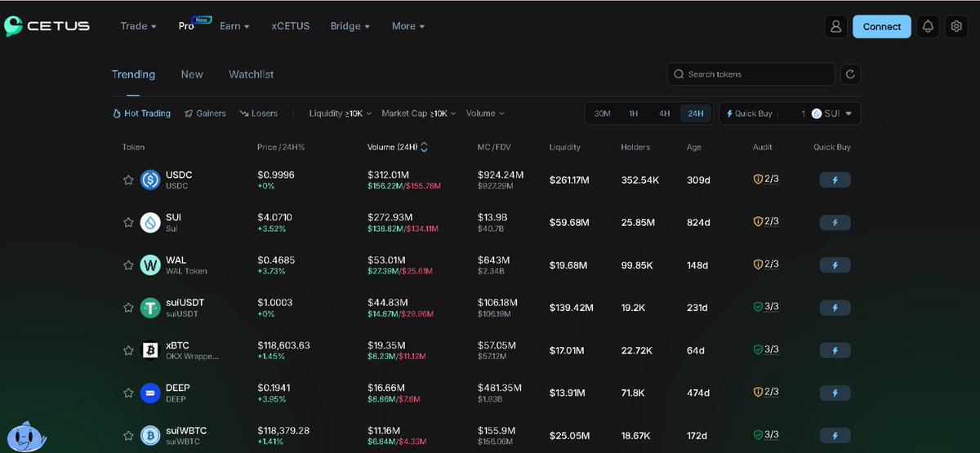Open the Earn dropdown menu
This screenshot has height=453, width=980.
[x=235, y=26]
